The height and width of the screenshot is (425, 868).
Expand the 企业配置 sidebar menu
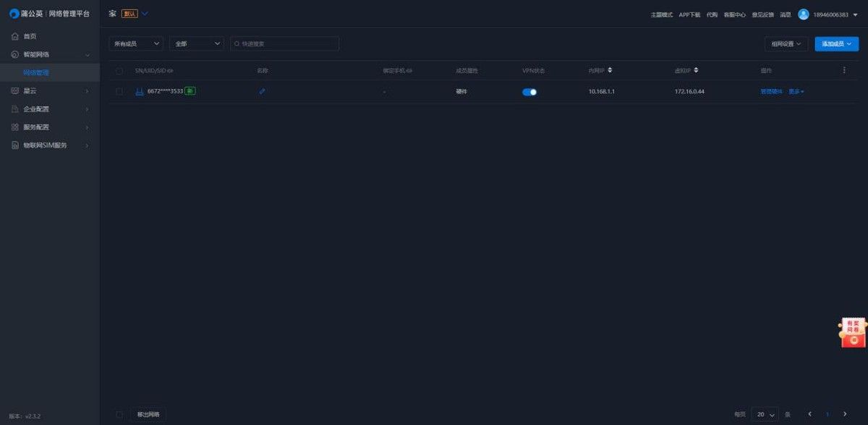click(x=50, y=109)
